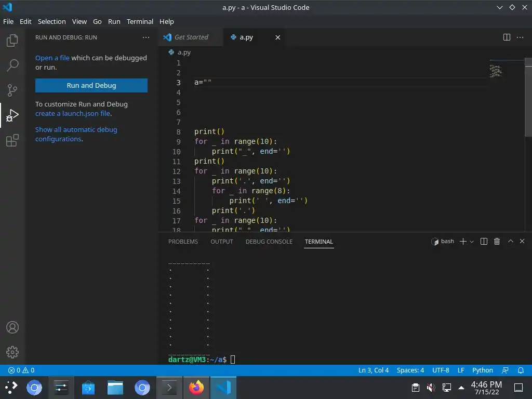The width and height of the screenshot is (532, 399).
Task: Open the Selection menu
Action: point(51,21)
